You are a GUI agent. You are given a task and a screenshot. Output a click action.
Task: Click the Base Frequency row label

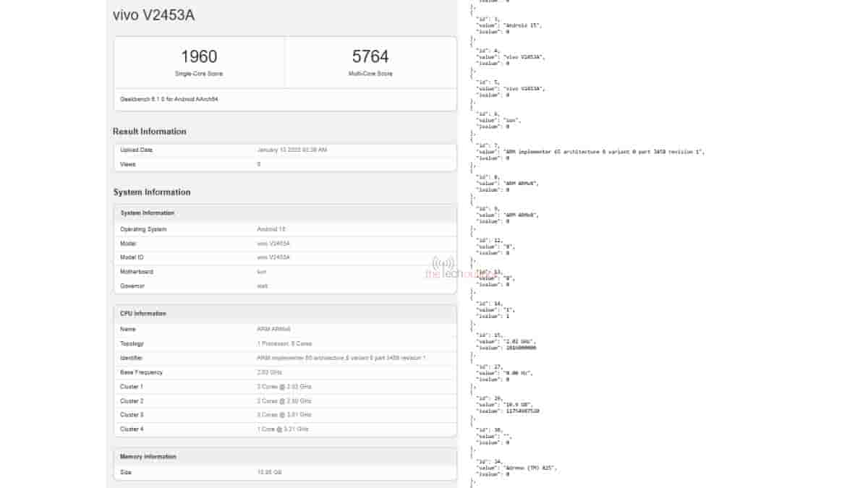[142, 372]
